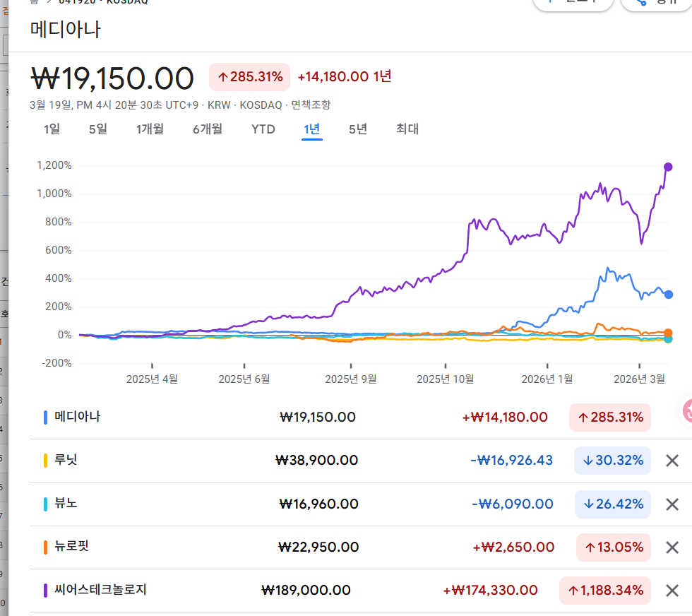Open the 면책조항 disclaimer link

(x=311, y=105)
